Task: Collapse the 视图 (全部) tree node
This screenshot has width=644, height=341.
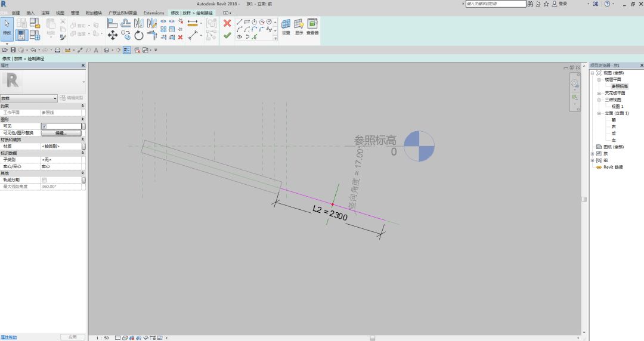Action: 592,73
